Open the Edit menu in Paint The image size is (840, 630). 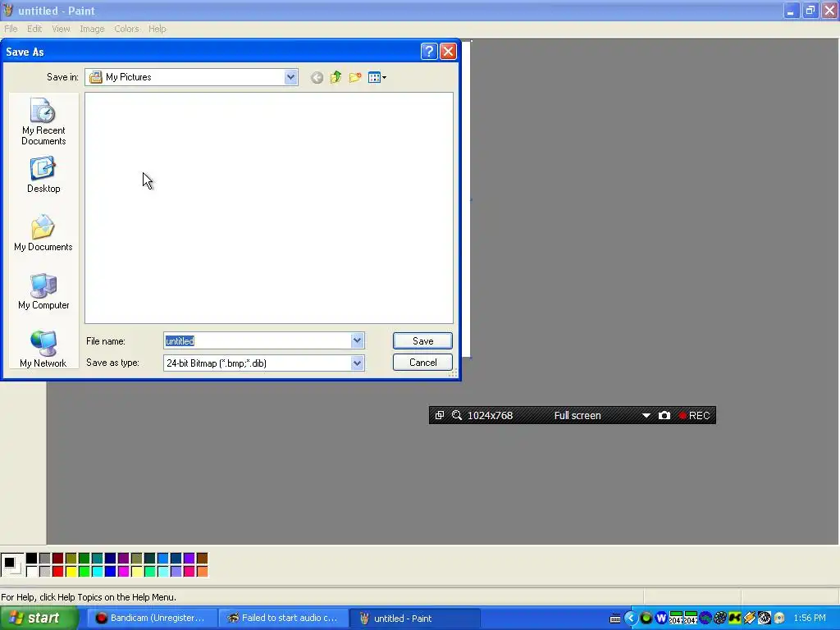[34, 29]
